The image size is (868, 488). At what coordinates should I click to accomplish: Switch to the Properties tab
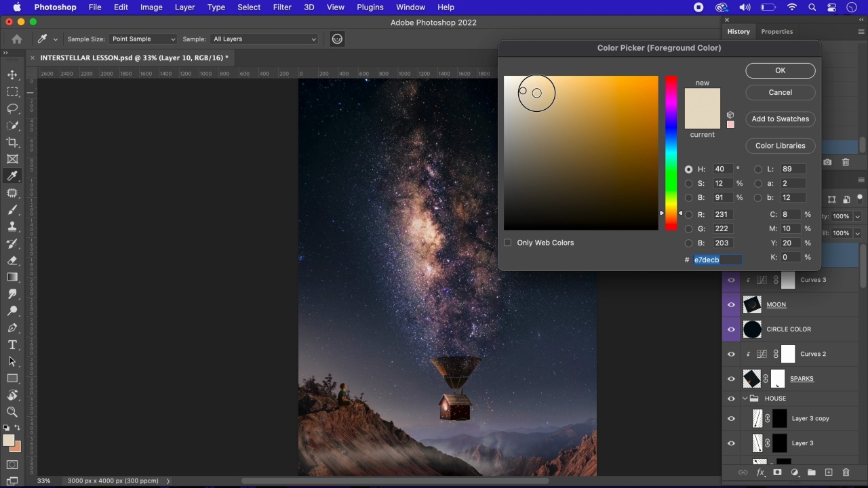pos(776,32)
